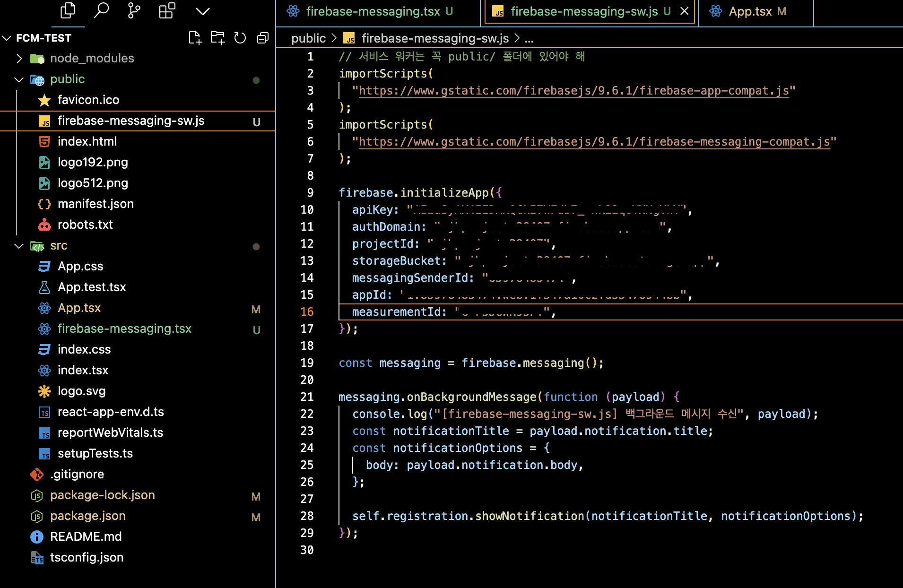Open README.md file

(x=86, y=536)
